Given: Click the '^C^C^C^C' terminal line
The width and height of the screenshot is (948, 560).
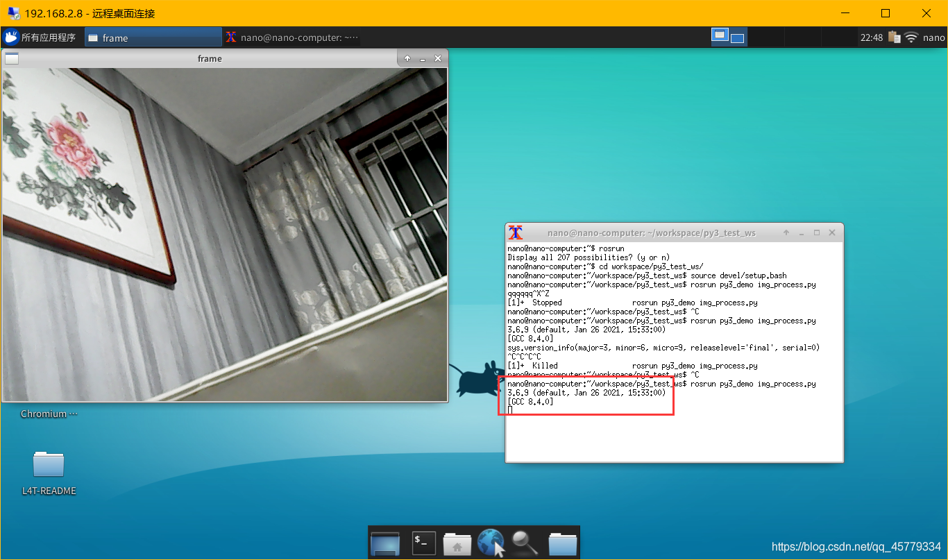Looking at the screenshot, I should 525,357.
